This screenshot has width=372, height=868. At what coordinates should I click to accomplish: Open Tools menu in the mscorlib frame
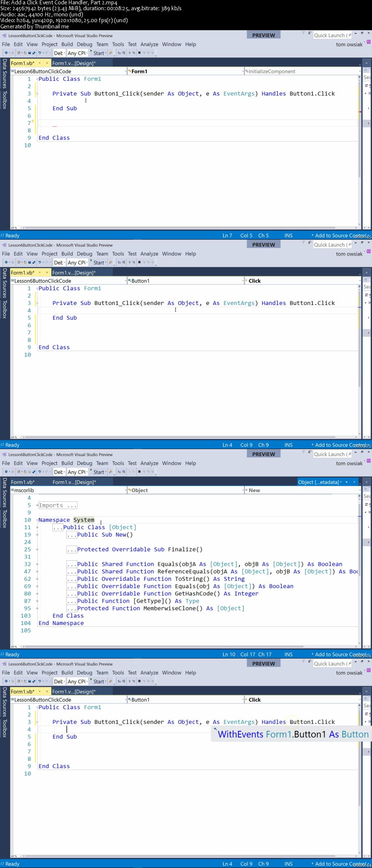pyautogui.click(x=118, y=463)
